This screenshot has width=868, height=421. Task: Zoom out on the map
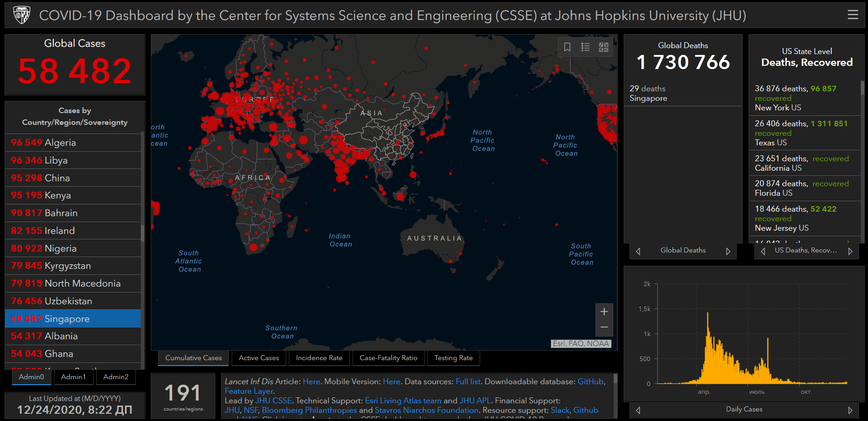pyautogui.click(x=604, y=327)
